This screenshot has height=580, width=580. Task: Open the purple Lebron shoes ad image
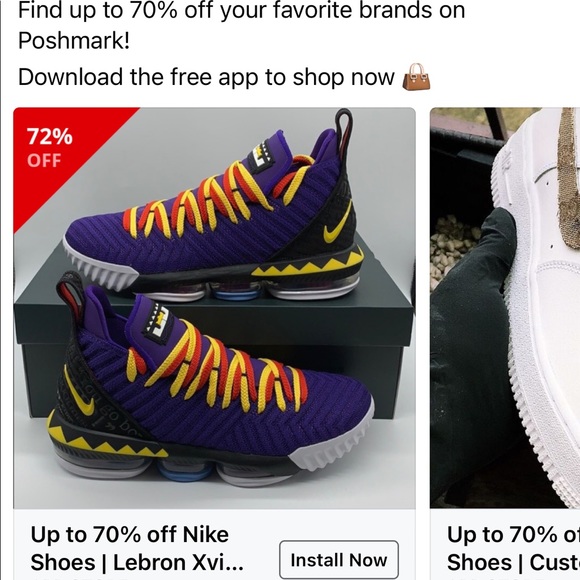click(x=215, y=308)
